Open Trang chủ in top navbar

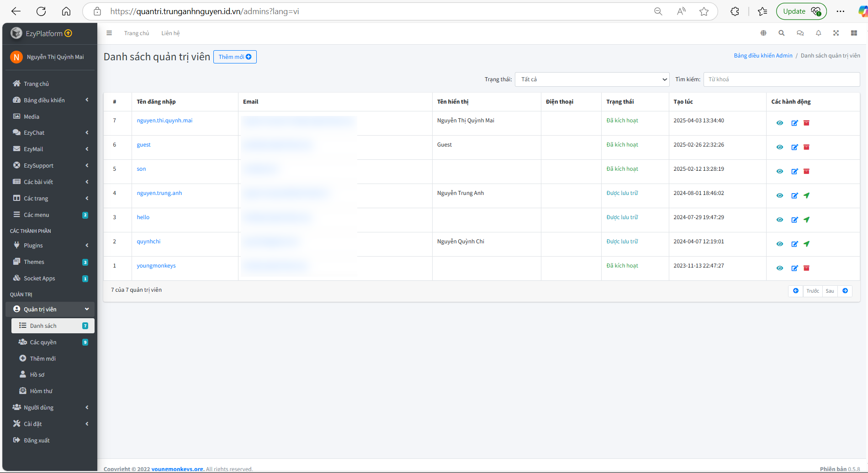pos(137,33)
